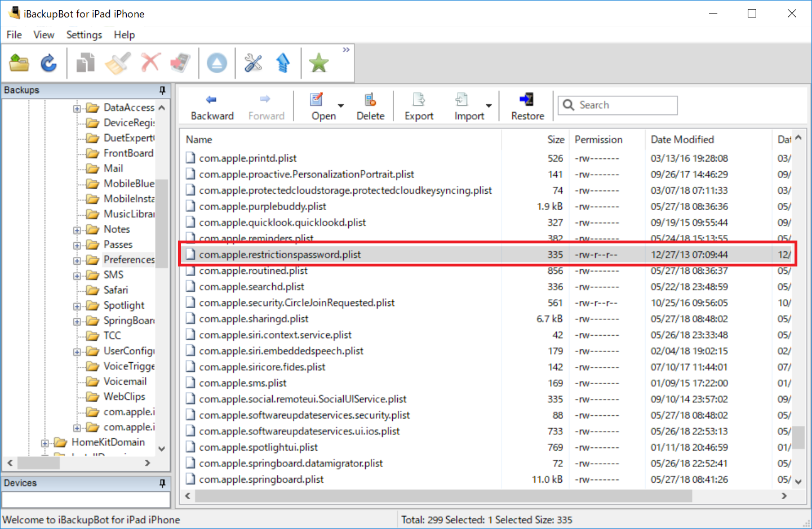Click the red X delete toolbar icon
The height and width of the screenshot is (529, 812).
click(x=150, y=63)
